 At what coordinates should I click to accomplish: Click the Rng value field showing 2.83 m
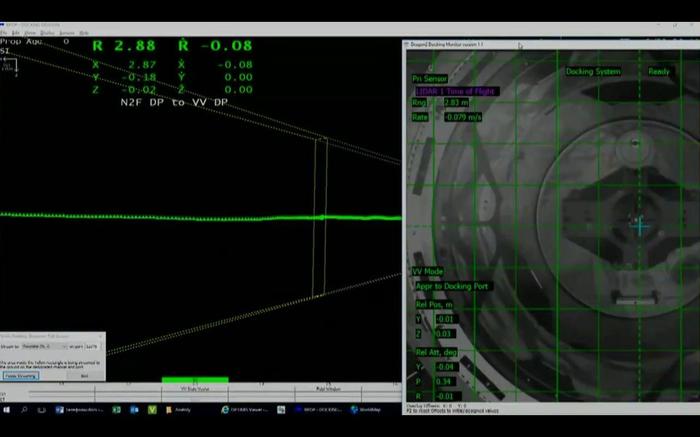[456, 103]
